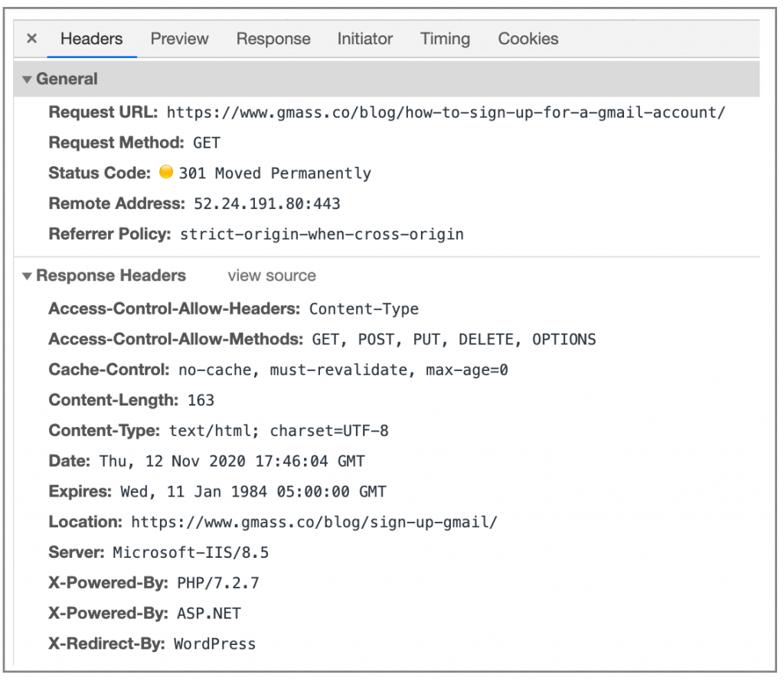This screenshot has width=784, height=681.
Task: Switch to the Headers tab
Action: tap(91, 39)
